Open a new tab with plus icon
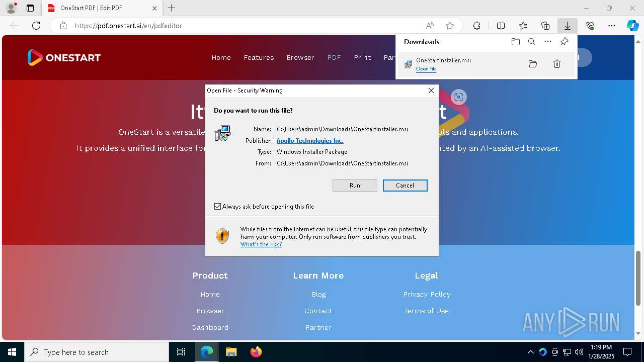This screenshot has width=644, height=362. [172, 8]
